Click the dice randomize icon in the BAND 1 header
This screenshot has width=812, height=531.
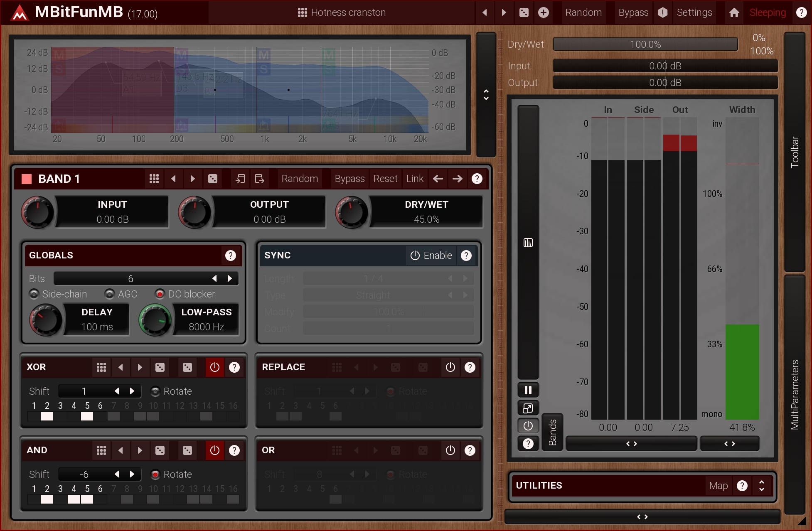(213, 179)
